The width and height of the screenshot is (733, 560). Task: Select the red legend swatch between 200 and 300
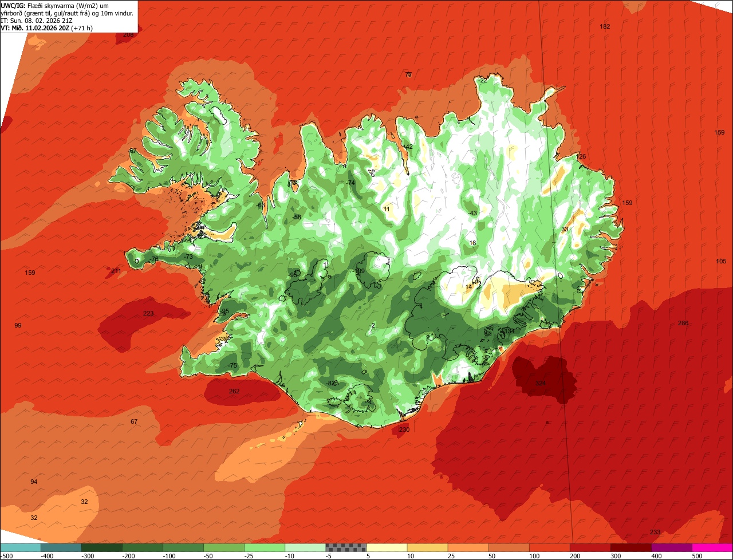coord(590,547)
